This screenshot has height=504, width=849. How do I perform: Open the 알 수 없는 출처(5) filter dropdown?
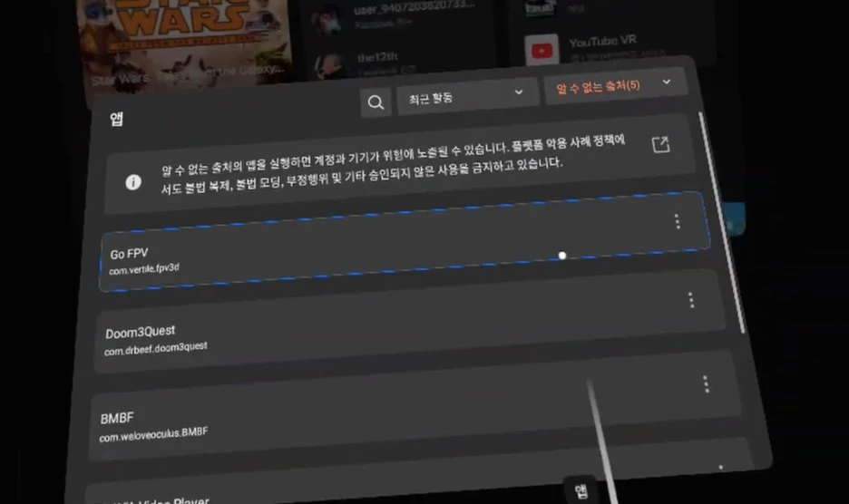coord(615,85)
